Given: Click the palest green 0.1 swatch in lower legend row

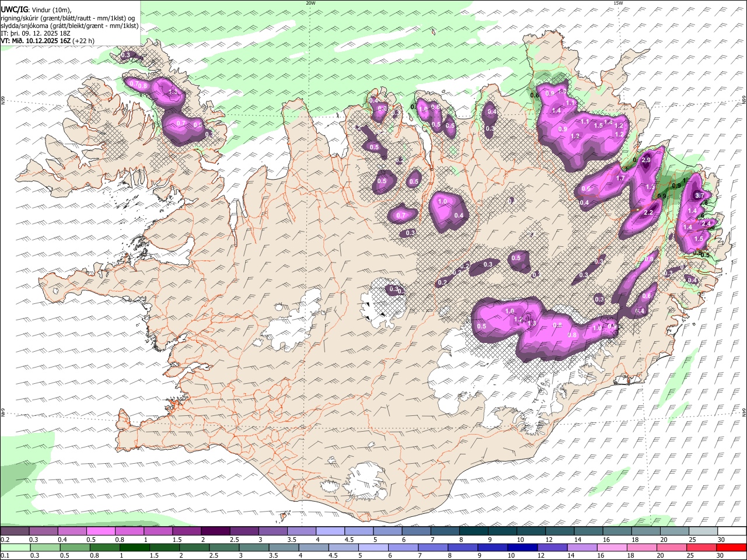Looking at the screenshot, I should click(15, 547).
